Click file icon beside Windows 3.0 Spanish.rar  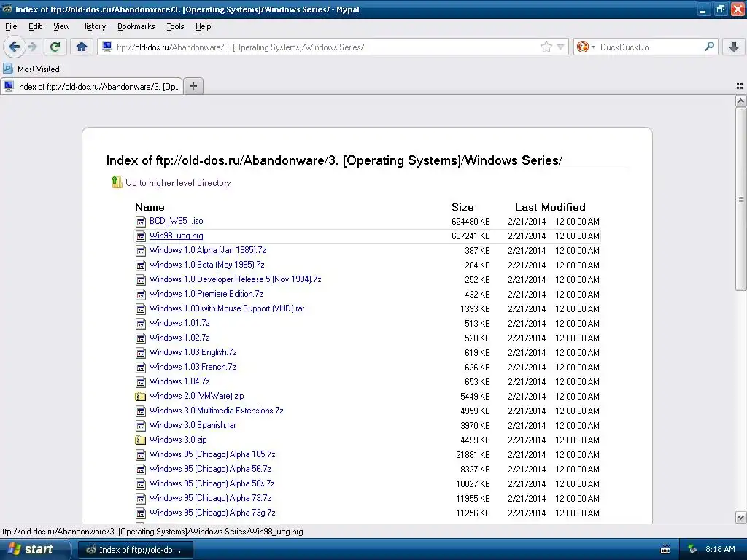coord(141,425)
